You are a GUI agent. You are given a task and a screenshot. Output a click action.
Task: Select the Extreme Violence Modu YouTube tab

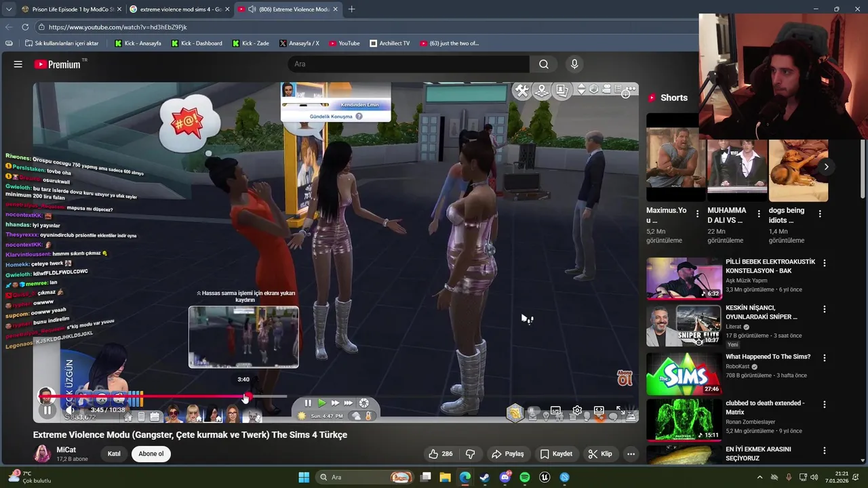coord(288,9)
